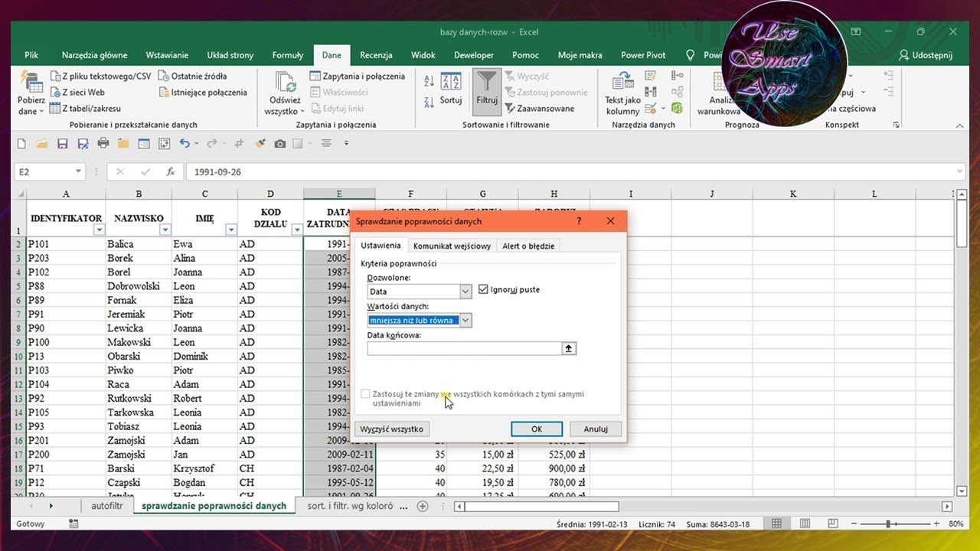Select Z tabeli/zakresu in ribbon
The image size is (980, 551).
[85, 109]
